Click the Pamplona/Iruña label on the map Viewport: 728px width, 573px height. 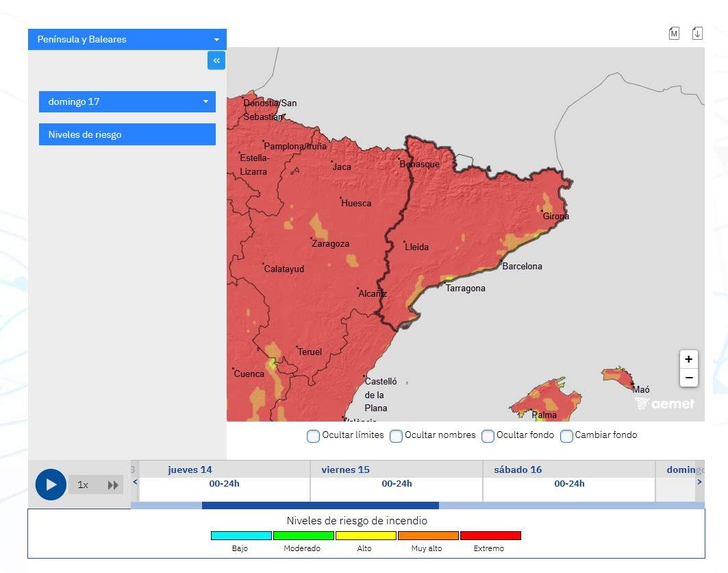pos(294,146)
